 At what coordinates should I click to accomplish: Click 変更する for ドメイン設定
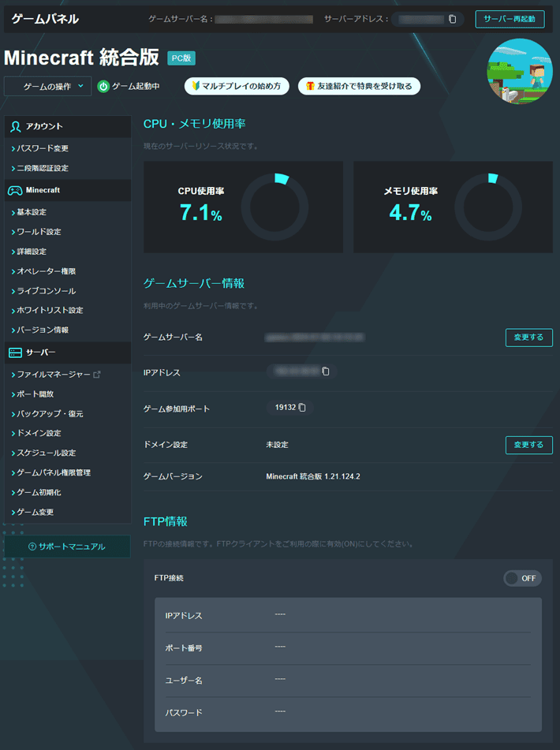tap(528, 445)
